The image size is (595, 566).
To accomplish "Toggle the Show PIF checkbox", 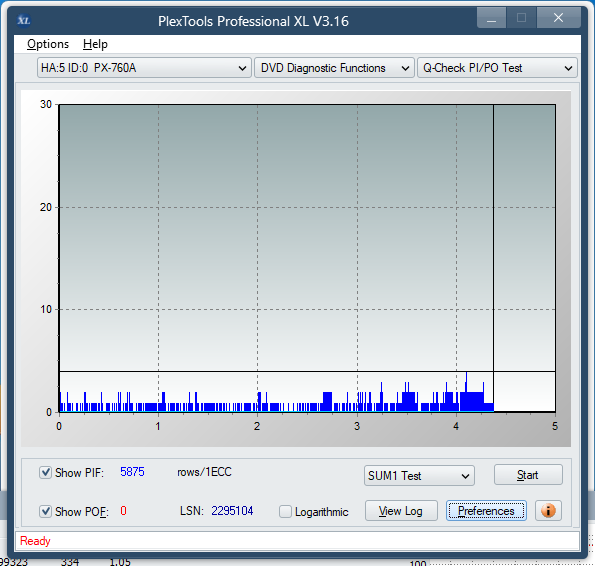I will [x=45, y=472].
